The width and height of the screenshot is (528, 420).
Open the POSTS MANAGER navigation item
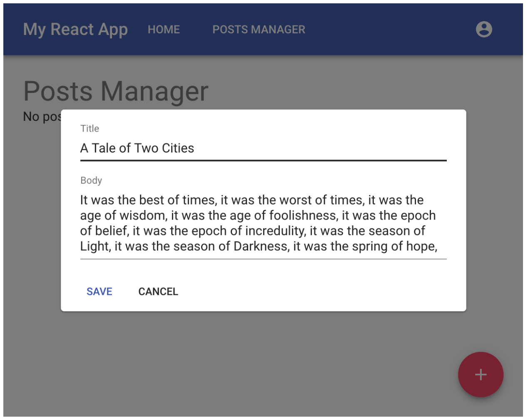tap(259, 30)
